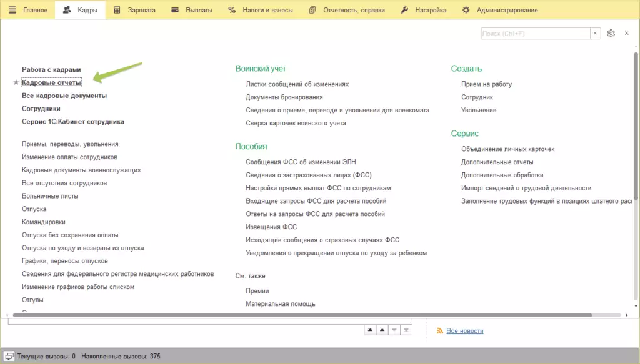Image resolution: width=640 pixels, height=364 pixels.
Task: Open the Кадровые отчеты link
Action: (51, 82)
